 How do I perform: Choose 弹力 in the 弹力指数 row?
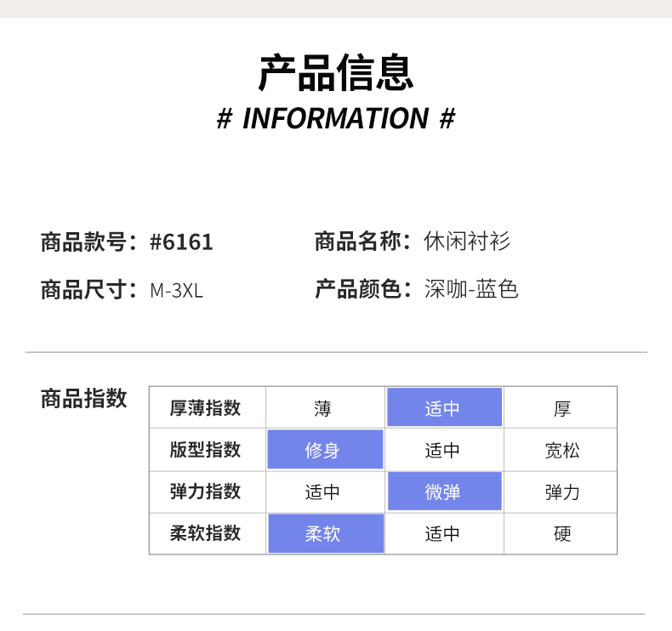point(561,492)
